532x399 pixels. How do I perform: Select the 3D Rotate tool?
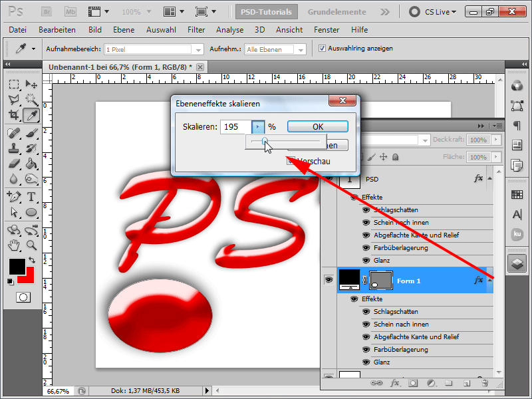pyautogui.click(x=13, y=229)
